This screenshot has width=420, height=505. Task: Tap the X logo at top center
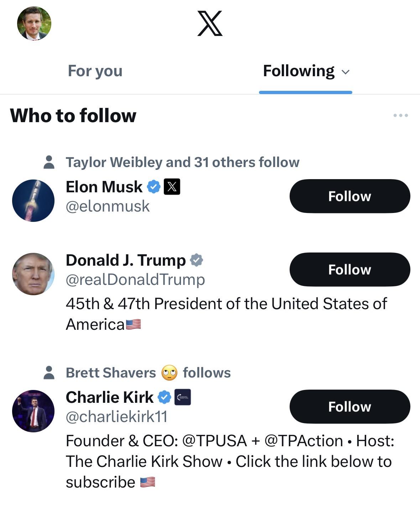pyautogui.click(x=210, y=24)
